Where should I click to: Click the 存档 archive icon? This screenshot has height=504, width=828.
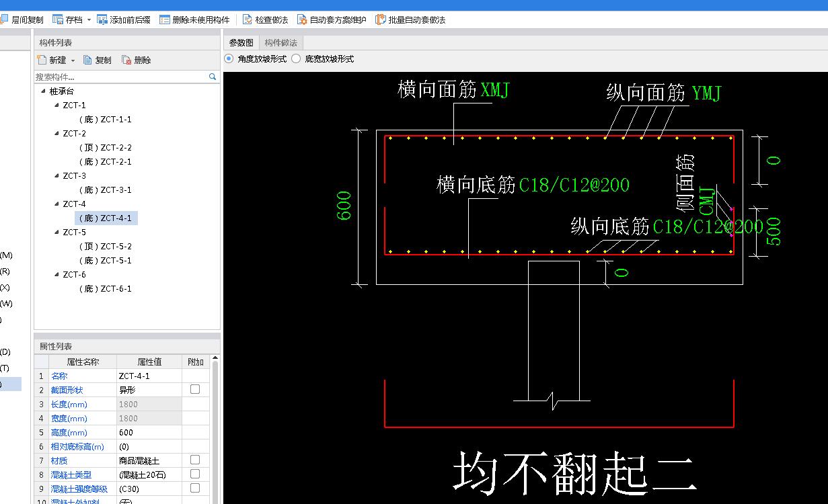pyautogui.click(x=58, y=19)
